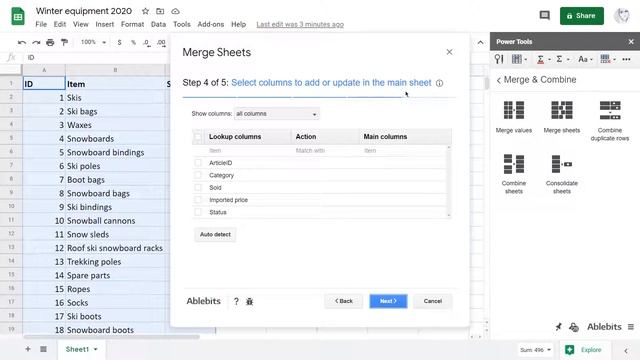
Task: Activate the paint format tool
Action: pos(64,42)
